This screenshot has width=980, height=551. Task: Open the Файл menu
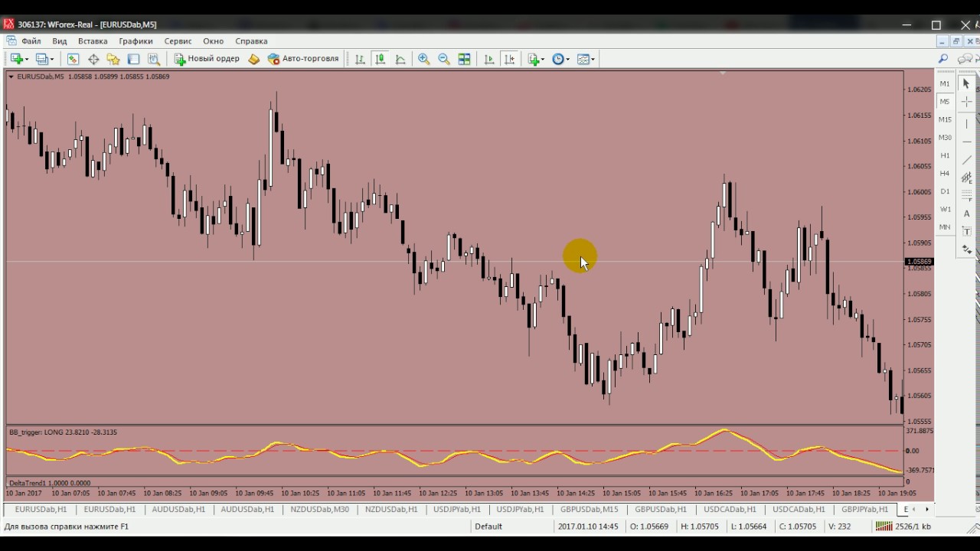click(x=31, y=41)
